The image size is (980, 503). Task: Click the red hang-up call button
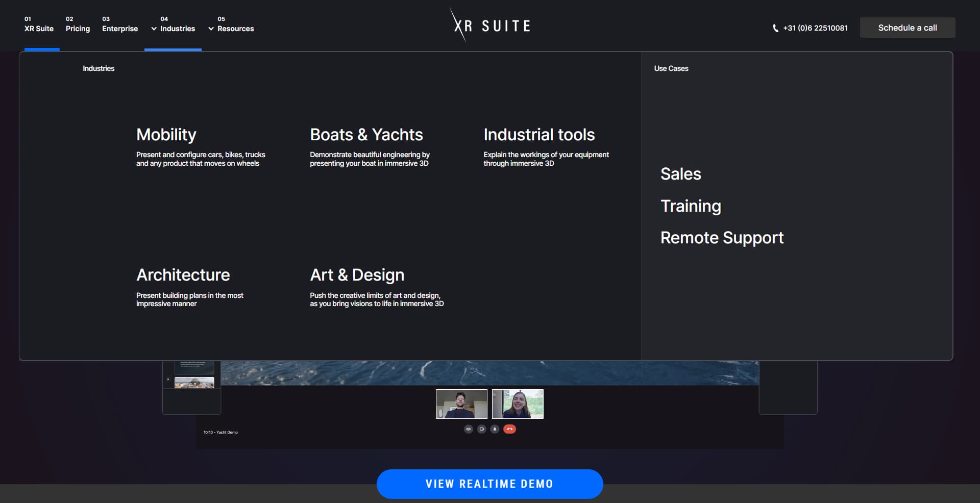pyautogui.click(x=509, y=429)
